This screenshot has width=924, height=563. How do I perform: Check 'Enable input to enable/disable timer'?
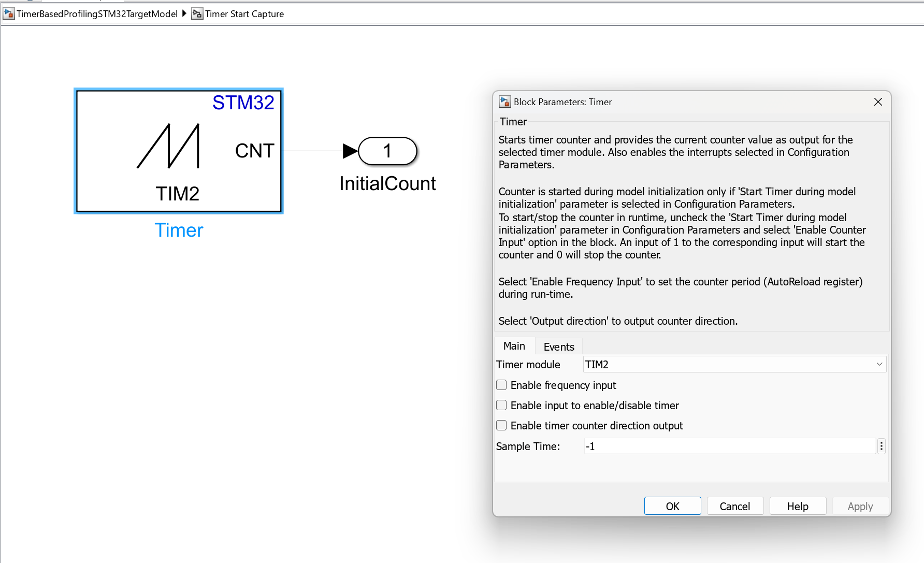[x=501, y=406]
